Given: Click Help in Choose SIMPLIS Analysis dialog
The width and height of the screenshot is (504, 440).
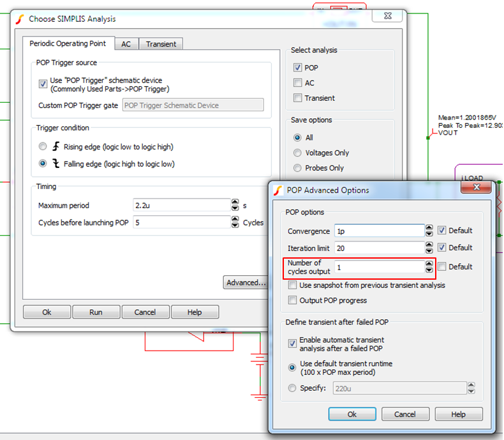Looking at the screenshot, I should tap(195, 312).
